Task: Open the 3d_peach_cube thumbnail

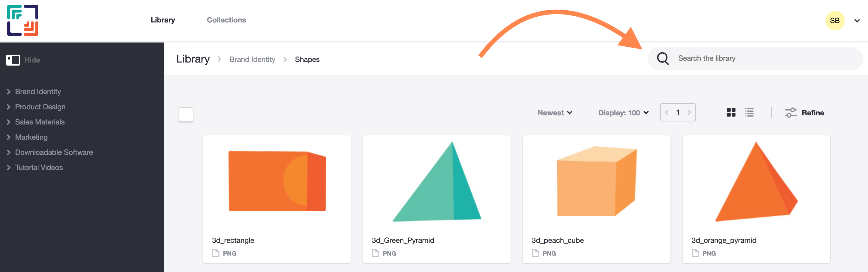Action: point(596,182)
